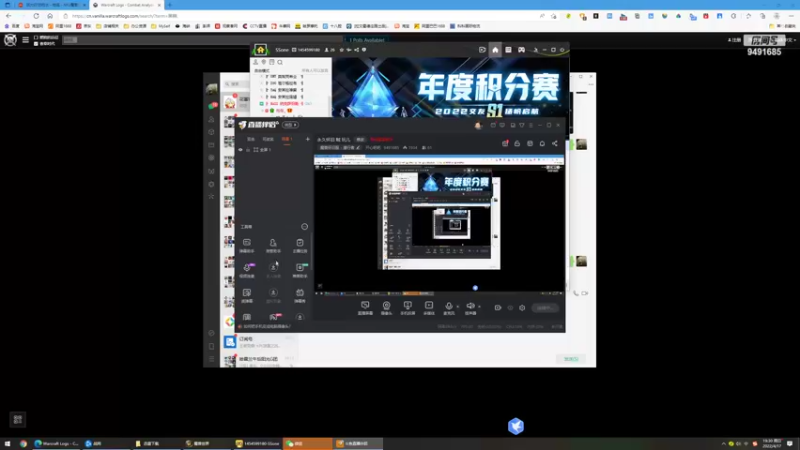The height and width of the screenshot is (450, 800).
Task: Click the 年度积分赛 banner image
Action: click(450, 87)
